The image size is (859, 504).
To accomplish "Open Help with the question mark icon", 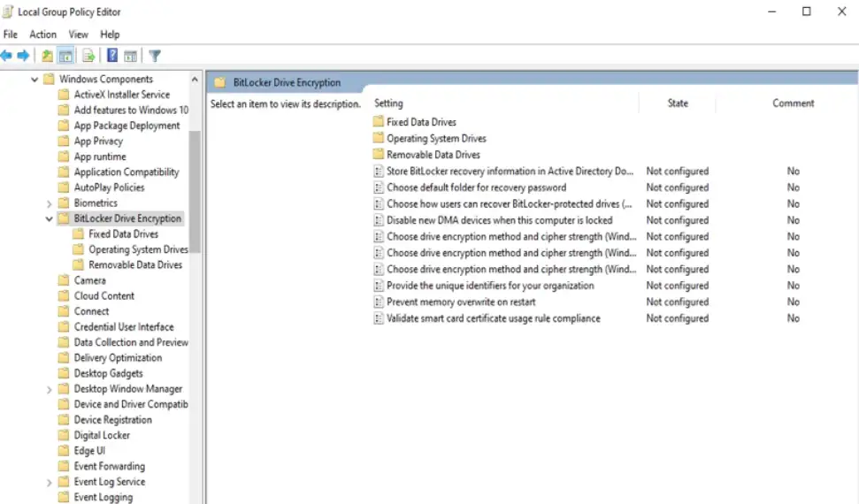I will [112, 56].
